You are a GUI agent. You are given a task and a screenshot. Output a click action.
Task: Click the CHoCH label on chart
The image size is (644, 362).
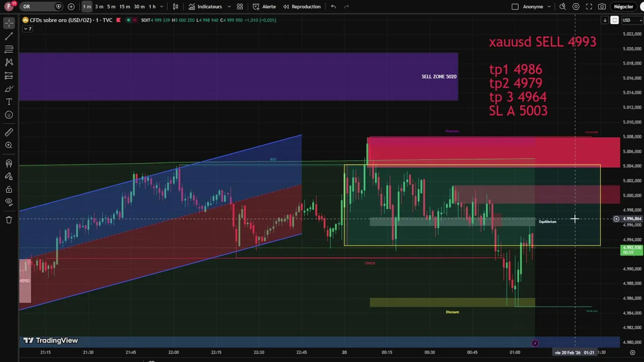tap(370, 263)
